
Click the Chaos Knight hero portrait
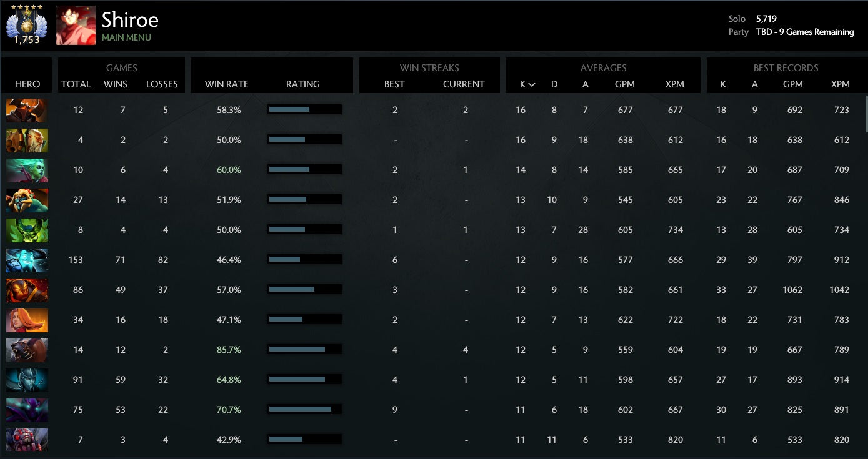pyautogui.click(x=27, y=110)
